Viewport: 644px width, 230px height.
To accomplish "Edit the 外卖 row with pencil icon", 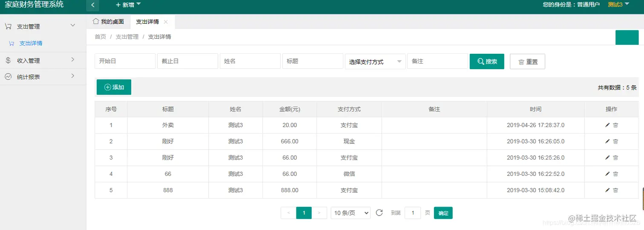I will click(607, 125).
